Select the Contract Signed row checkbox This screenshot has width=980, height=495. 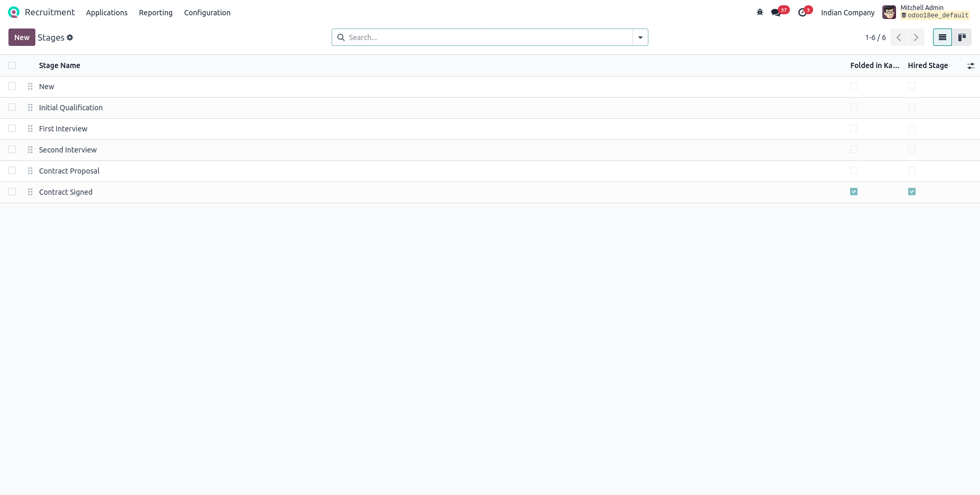tap(12, 192)
